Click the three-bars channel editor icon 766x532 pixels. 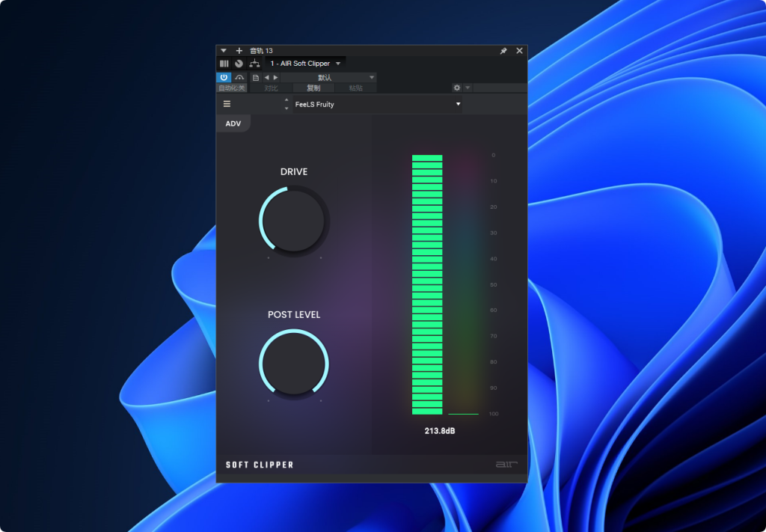click(x=224, y=64)
